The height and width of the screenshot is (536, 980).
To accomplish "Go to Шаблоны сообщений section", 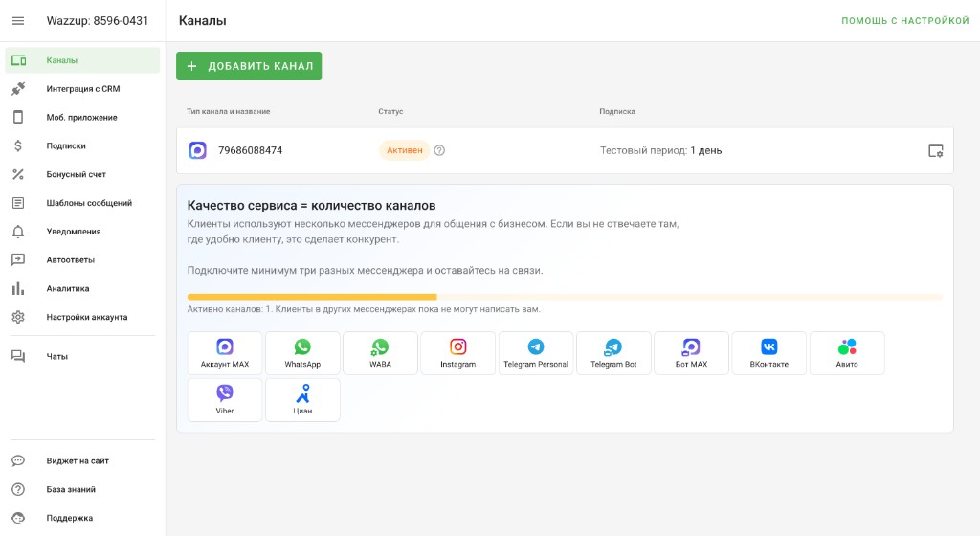I will 82,203.
